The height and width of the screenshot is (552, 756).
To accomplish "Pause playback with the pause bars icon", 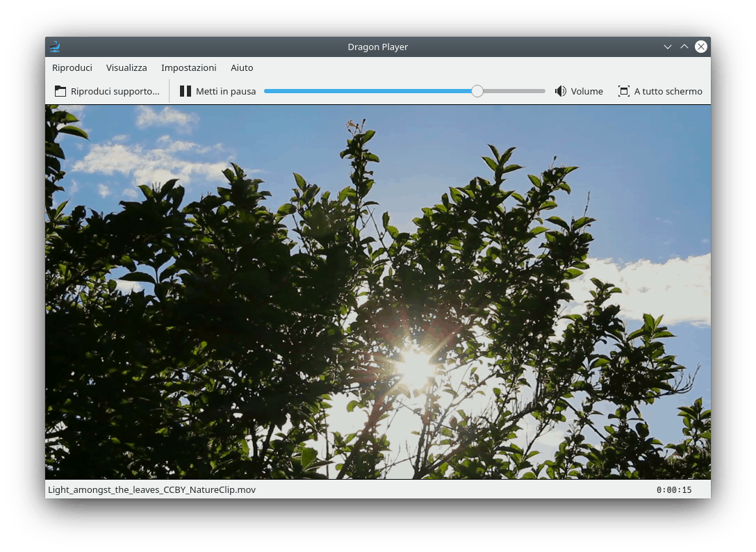I will (186, 91).
